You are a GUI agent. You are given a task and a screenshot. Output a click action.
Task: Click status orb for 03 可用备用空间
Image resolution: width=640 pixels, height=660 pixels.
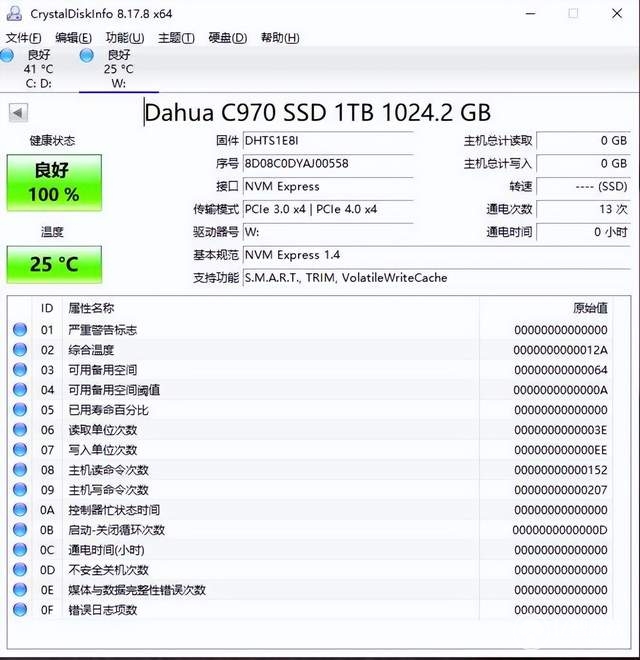click(20, 370)
